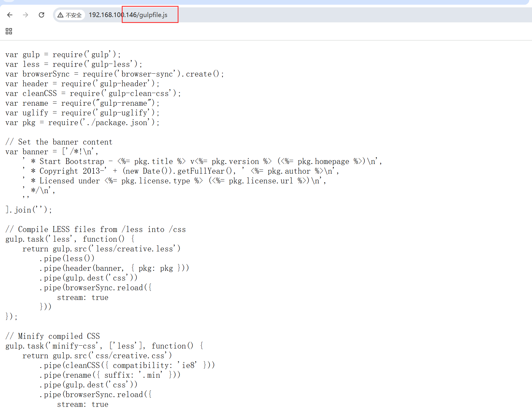Click the line requiring './package.json'
The width and height of the screenshot is (532, 408).
pyautogui.click(x=82, y=122)
